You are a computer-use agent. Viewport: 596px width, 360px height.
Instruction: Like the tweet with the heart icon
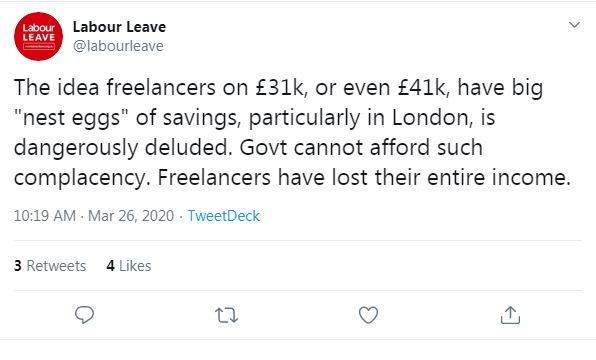pyautogui.click(x=368, y=315)
